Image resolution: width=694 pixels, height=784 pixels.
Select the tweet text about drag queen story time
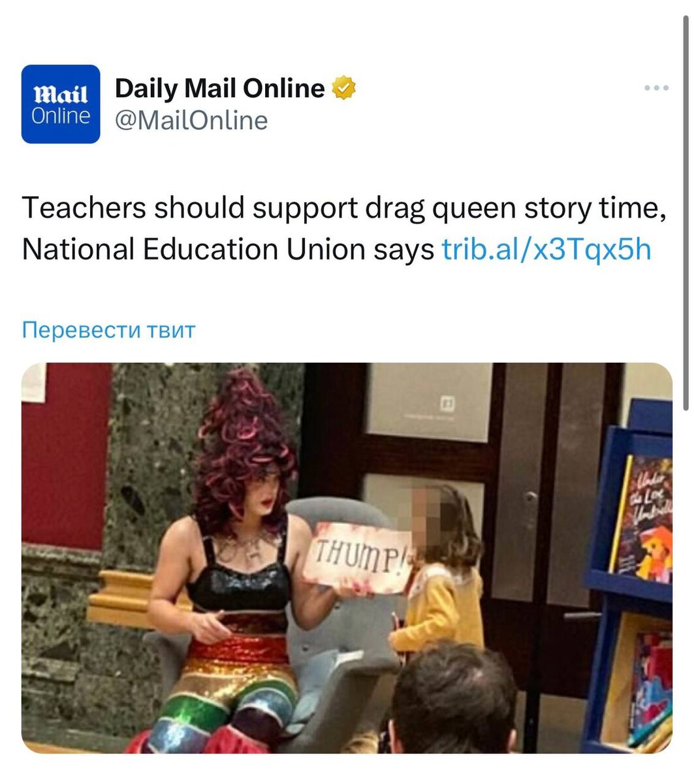click(x=344, y=229)
